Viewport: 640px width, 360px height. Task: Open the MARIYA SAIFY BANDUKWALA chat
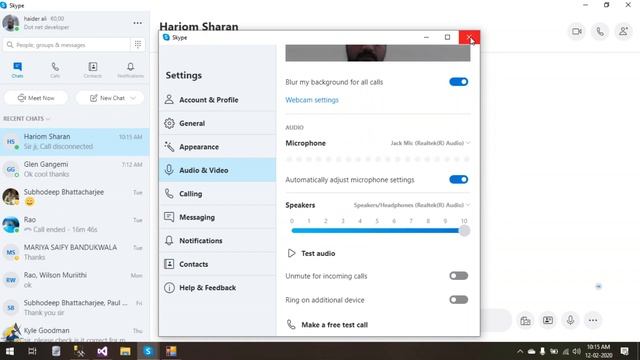pyautogui.click(x=75, y=252)
